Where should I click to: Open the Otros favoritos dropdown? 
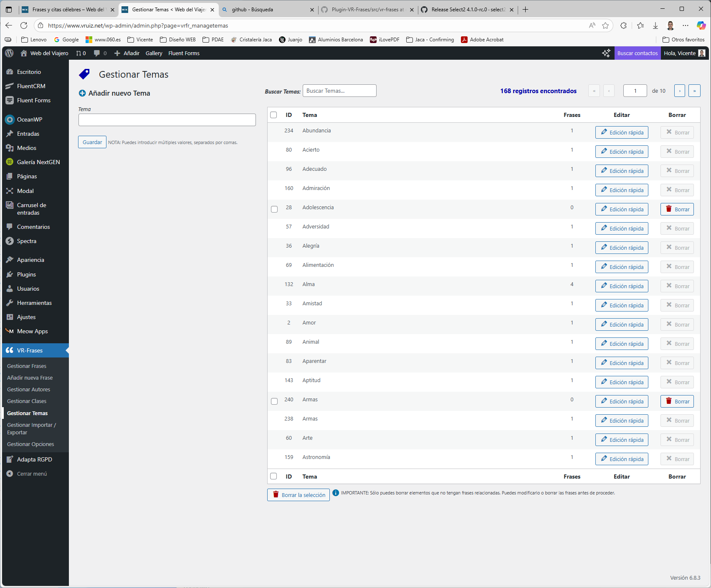(683, 39)
